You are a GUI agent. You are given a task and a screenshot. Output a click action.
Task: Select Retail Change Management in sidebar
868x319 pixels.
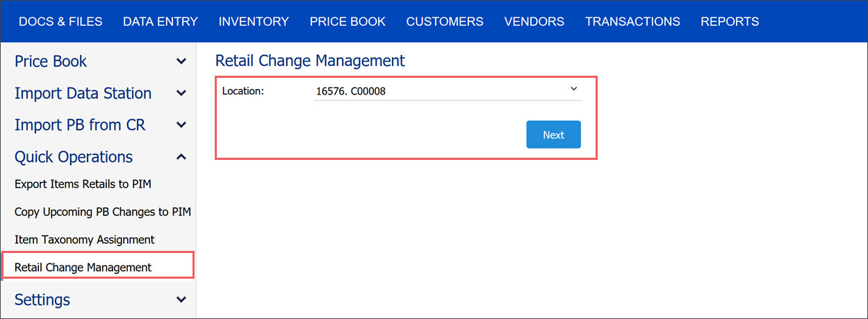[x=98, y=267]
